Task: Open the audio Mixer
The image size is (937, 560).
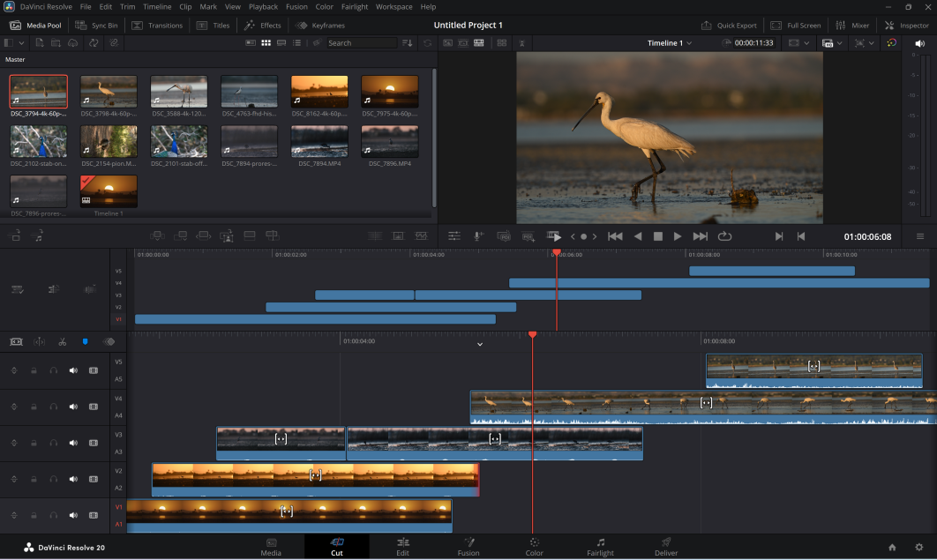Action: (852, 26)
